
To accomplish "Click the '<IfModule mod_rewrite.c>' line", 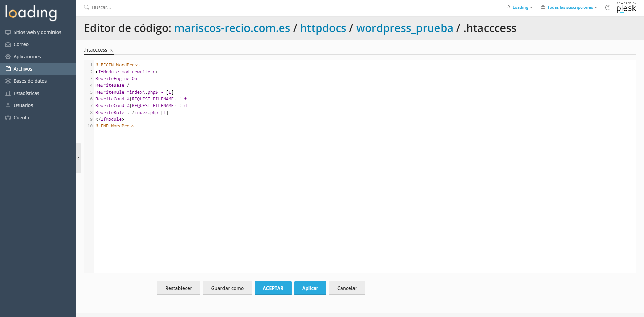I will [127, 72].
